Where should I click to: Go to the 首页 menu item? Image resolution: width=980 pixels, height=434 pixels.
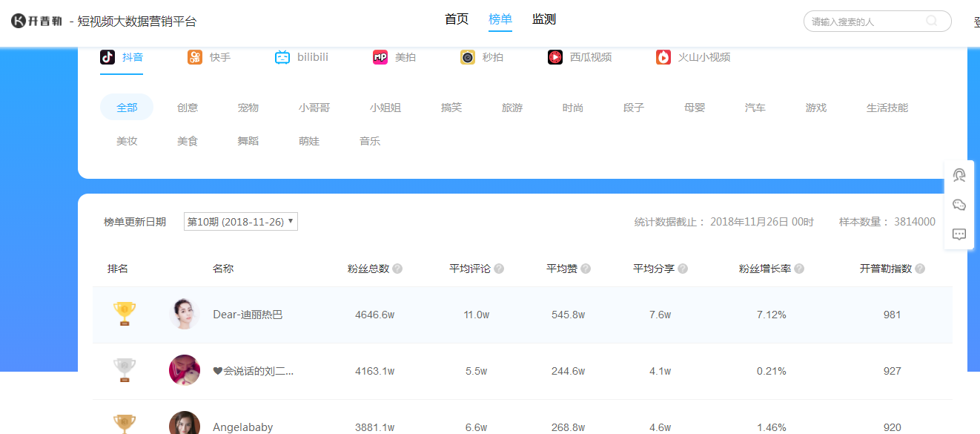(x=456, y=19)
